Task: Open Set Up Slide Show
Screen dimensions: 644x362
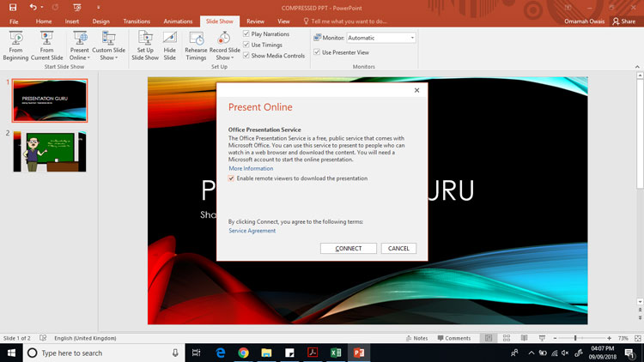Action: (x=145, y=45)
